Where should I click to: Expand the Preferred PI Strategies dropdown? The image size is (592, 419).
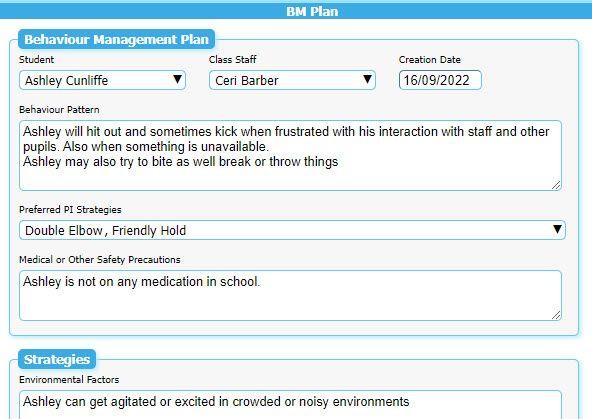pos(292,230)
